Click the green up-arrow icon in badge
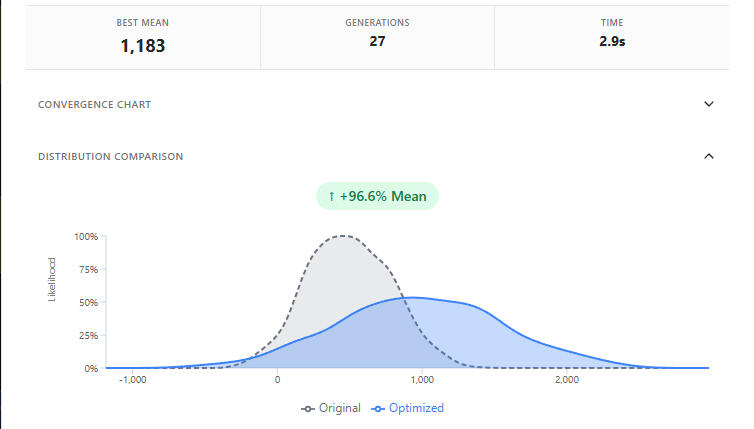Viewport: 754px width, 429px height. 332,196
